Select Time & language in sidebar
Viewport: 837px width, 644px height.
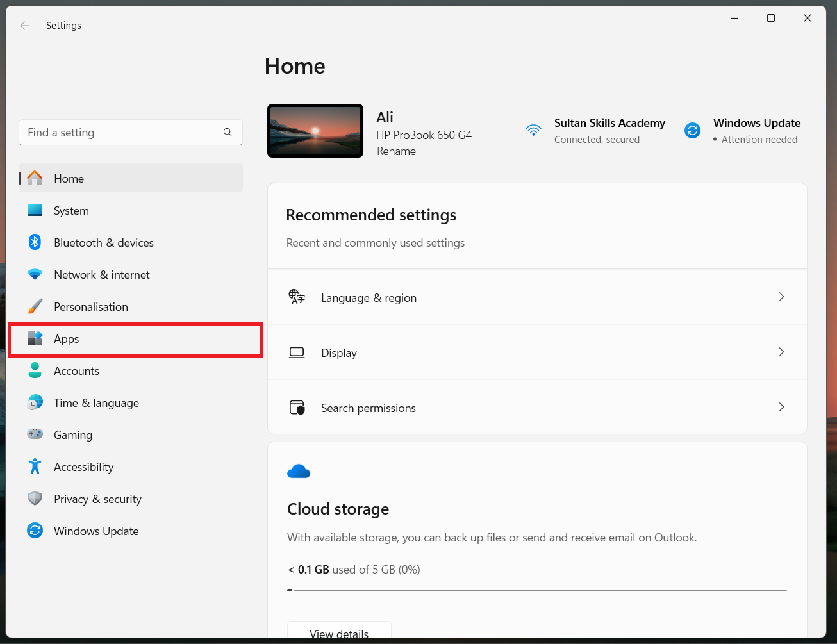pos(96,403)
